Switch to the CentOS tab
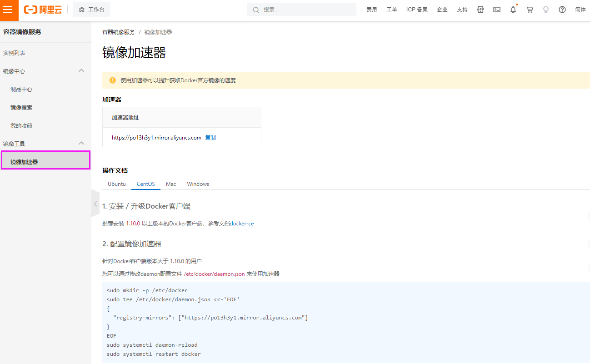Viewport: 590px width, 364px height. pos(146,184)
